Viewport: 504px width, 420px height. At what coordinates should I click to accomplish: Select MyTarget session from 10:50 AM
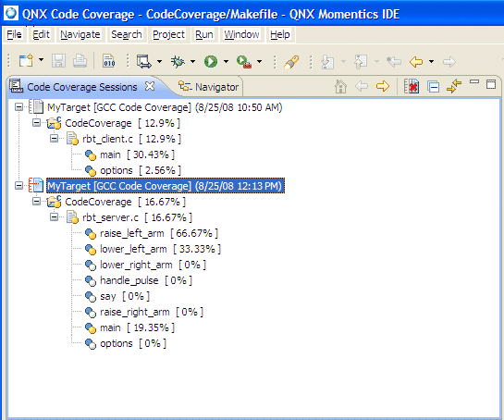click(x=165, y=107)
